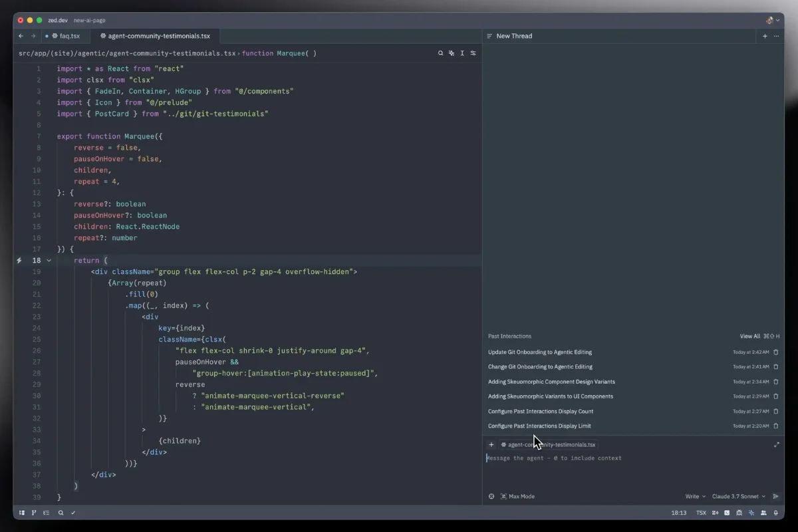The height and width of the screenshot is (532, 798).
Task: Collapse the code fold at line 18
Action: click(49, 261)
